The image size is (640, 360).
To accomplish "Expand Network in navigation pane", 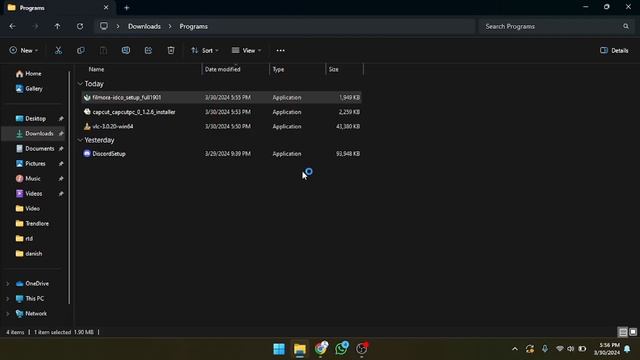I will [x=7, y=314].
